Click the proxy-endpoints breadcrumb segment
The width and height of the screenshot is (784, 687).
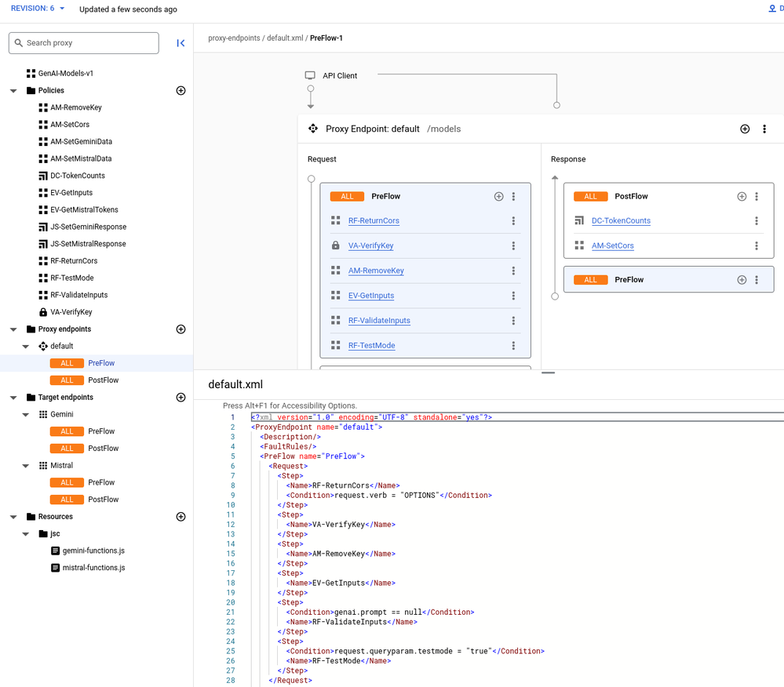click(234, 38)
